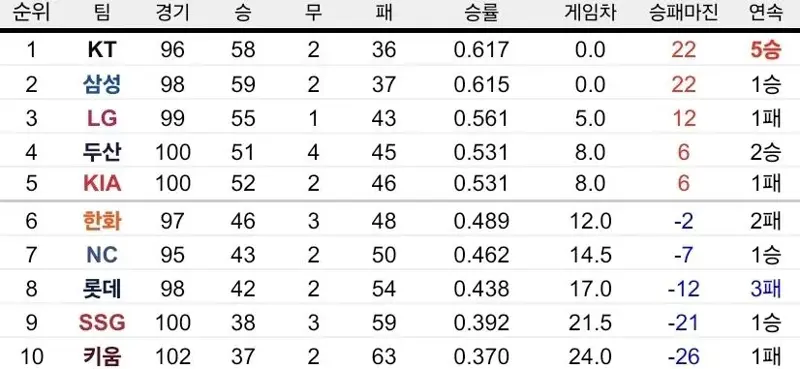
Task: Click KT's 0.617 win rate cell
Action: tap(481, 50)
